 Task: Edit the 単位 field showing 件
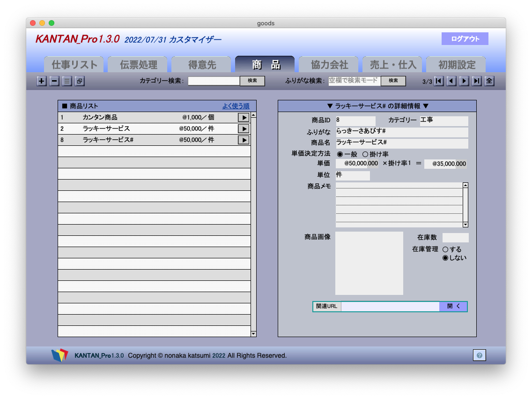pyautogui.click(x=353, y=175)
